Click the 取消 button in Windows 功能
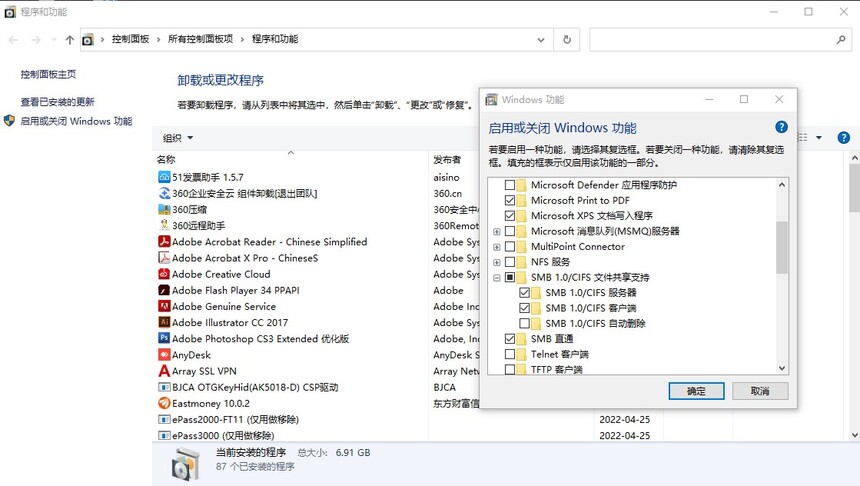Image resolution: width=860 pixels, height=486 pixels. 760,391
